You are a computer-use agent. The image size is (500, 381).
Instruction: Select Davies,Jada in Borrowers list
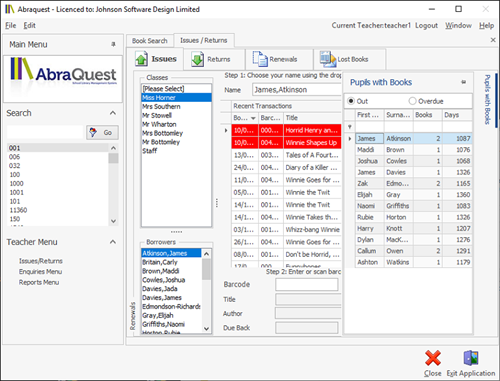[171, 289]
